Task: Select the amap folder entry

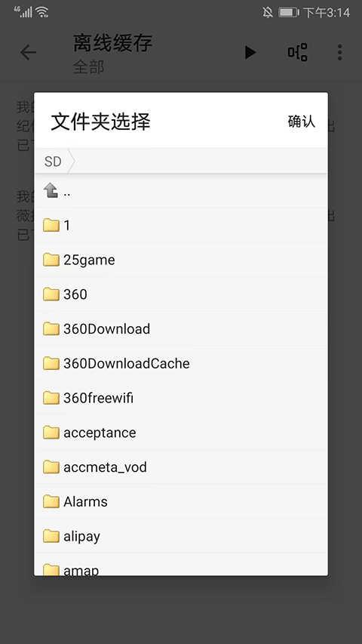Action: 180,565
